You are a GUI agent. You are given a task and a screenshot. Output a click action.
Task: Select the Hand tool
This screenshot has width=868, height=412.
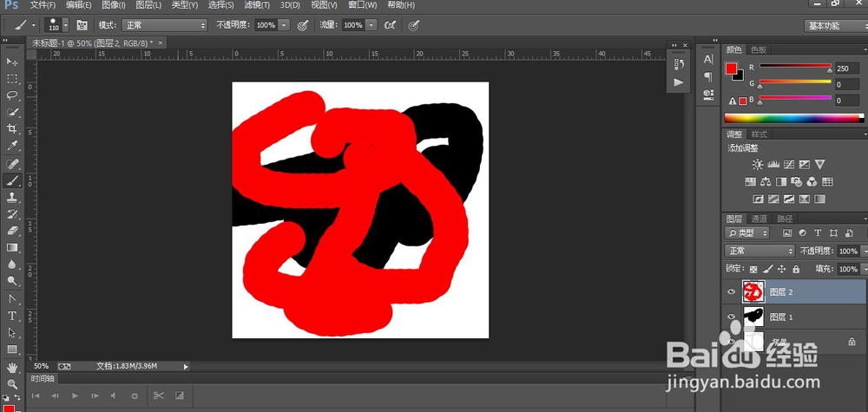pos(12,368)
